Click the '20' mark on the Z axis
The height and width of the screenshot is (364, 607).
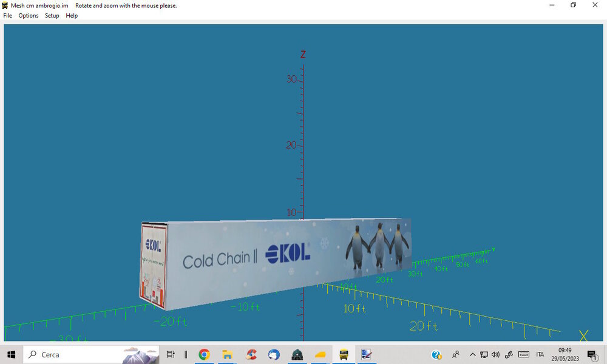[x=291, y=145]
